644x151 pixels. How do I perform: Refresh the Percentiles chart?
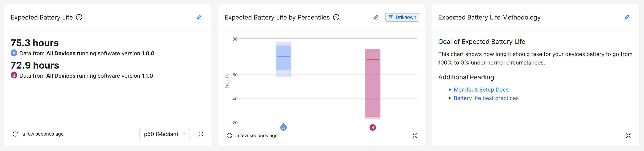pos(229,136)
